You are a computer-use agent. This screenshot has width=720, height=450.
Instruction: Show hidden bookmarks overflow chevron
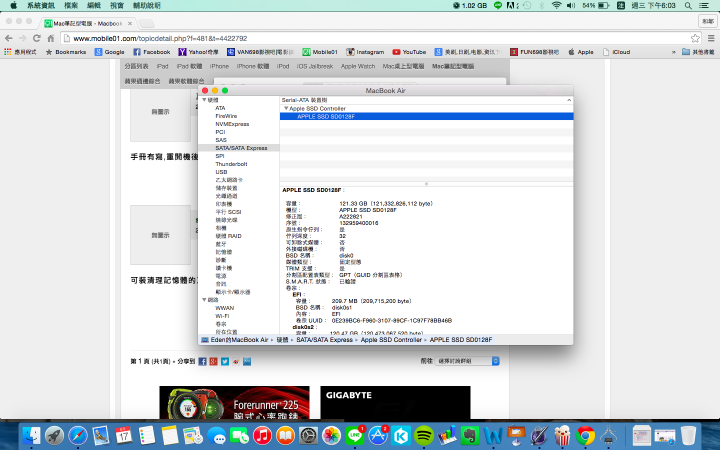tap(674, 52)
